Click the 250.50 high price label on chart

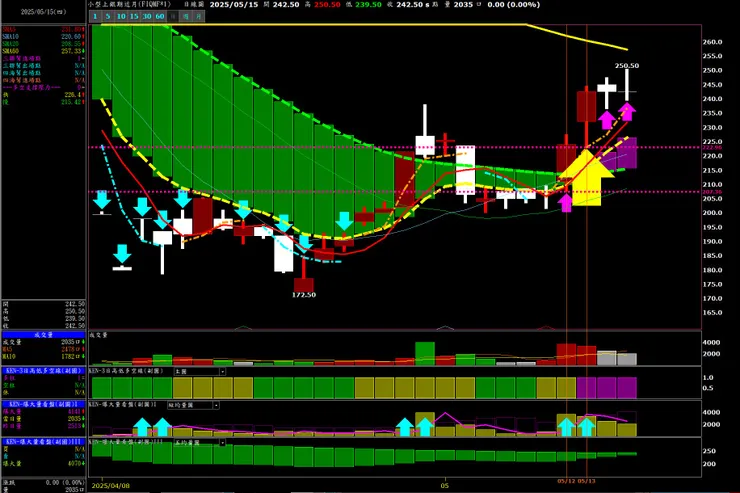[x=627, y=66]
